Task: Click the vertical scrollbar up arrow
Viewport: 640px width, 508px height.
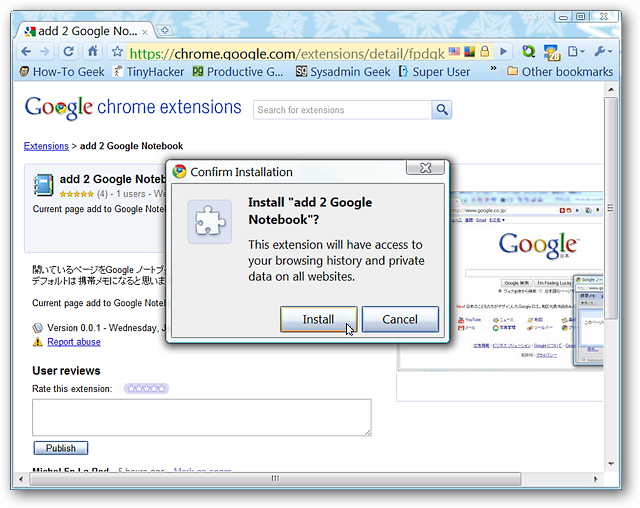Action: click(611, 89)
